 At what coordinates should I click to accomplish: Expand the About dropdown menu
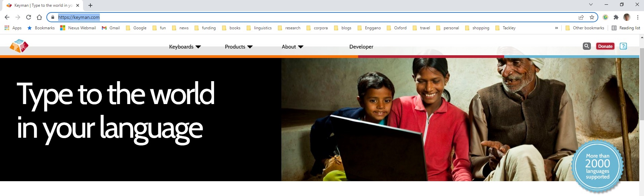292,47
